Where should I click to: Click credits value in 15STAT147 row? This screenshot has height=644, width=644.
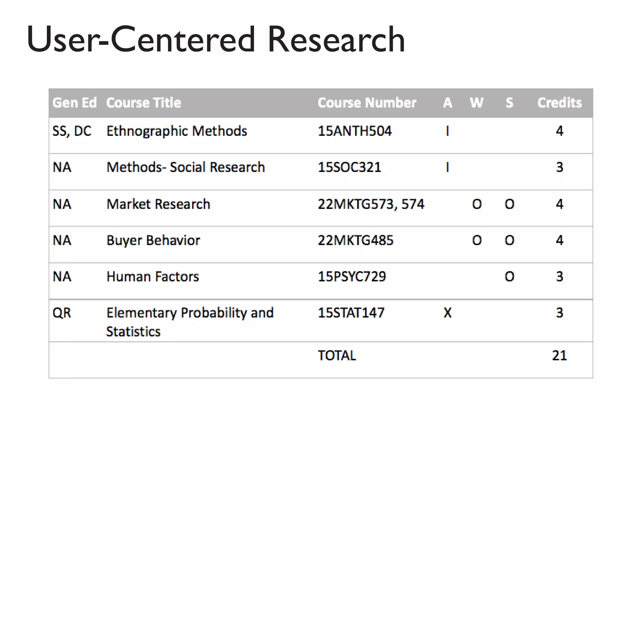tap(560, 313)
